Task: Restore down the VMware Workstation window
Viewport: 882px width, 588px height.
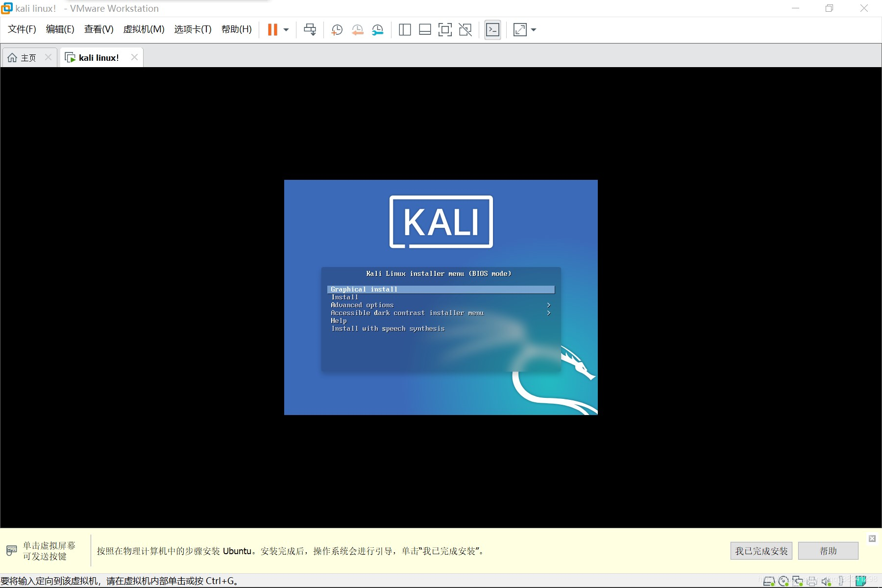Action: click(x=829, y=8)
